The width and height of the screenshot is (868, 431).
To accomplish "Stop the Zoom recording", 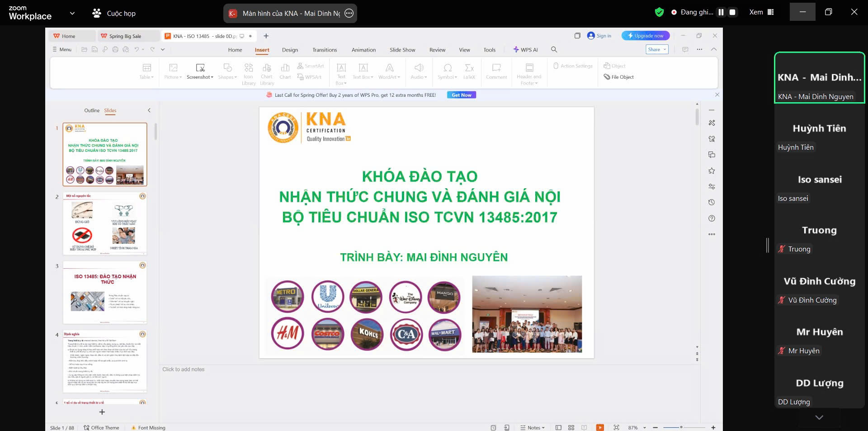I will [x=733, y=12].
